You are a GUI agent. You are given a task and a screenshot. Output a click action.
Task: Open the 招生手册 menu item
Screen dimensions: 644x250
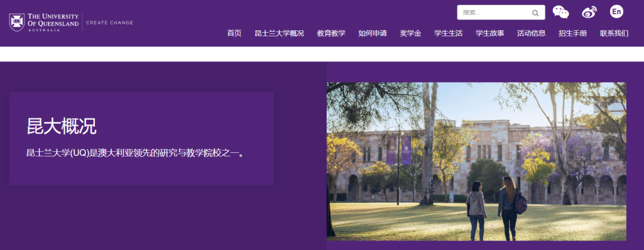coord(573,33)
